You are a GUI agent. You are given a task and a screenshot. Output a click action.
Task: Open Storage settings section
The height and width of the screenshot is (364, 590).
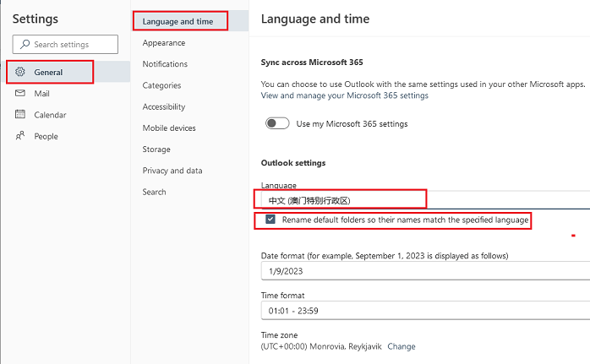click(156, 149)
